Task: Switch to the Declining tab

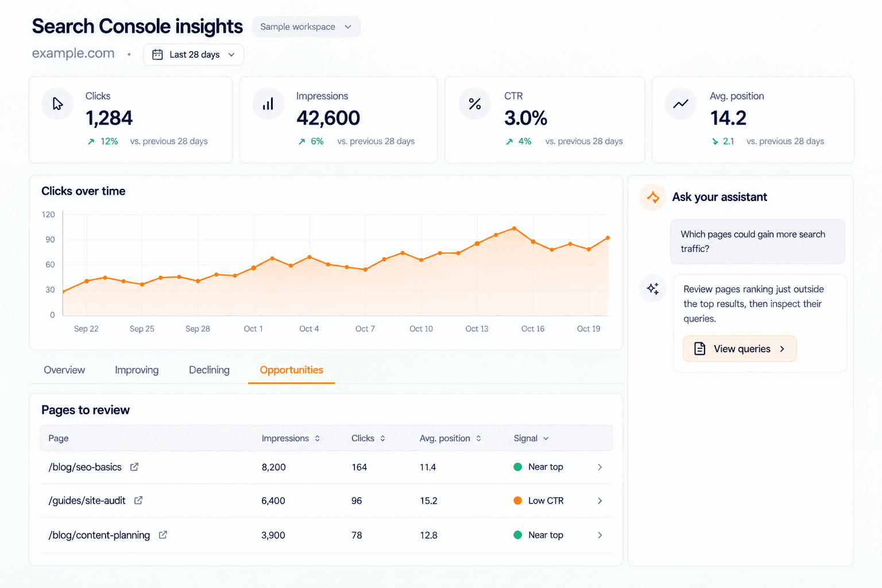Action: [x=209, y=370]
